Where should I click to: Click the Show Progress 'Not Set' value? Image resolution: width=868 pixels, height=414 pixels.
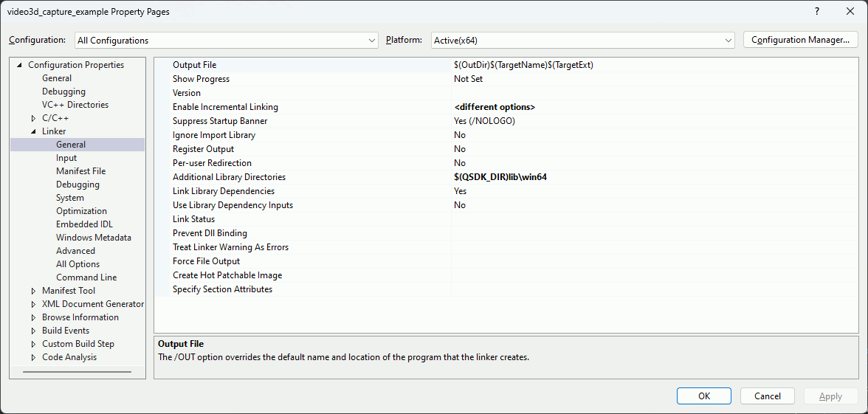click(x=468, y=79)
